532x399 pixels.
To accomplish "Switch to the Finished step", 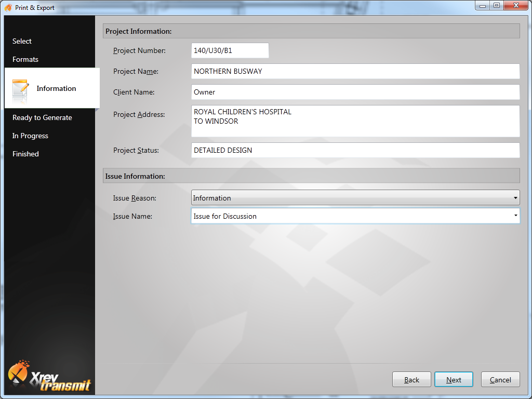I will [26, 154].
